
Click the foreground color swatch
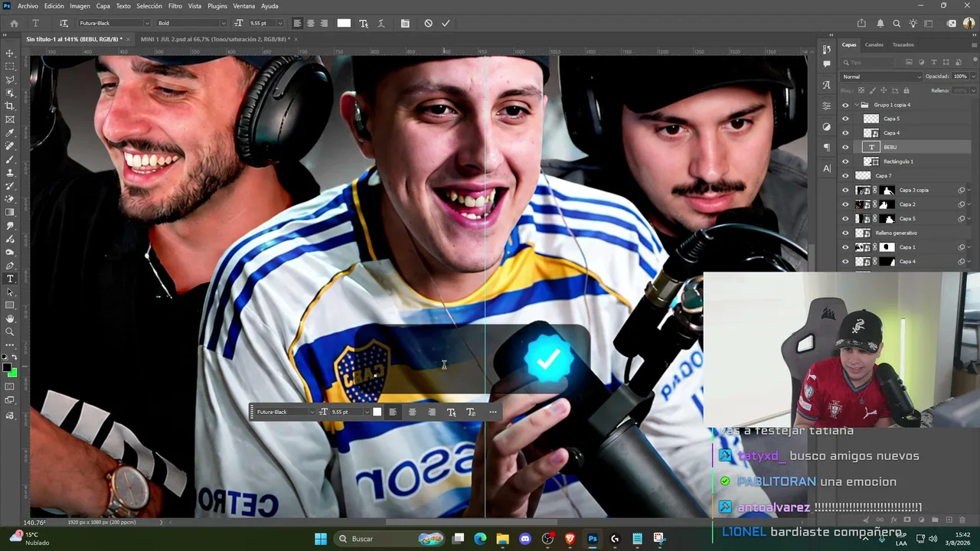pos(7,368)
